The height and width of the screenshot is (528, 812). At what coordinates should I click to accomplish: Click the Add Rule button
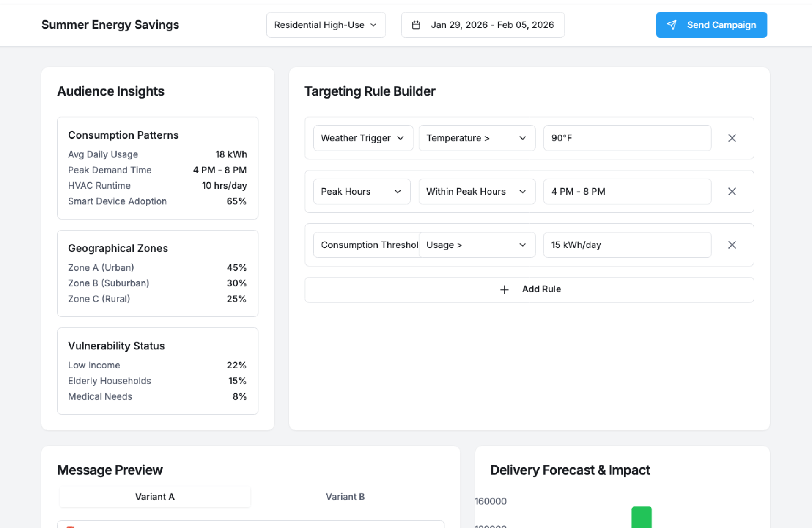[529, 289]
